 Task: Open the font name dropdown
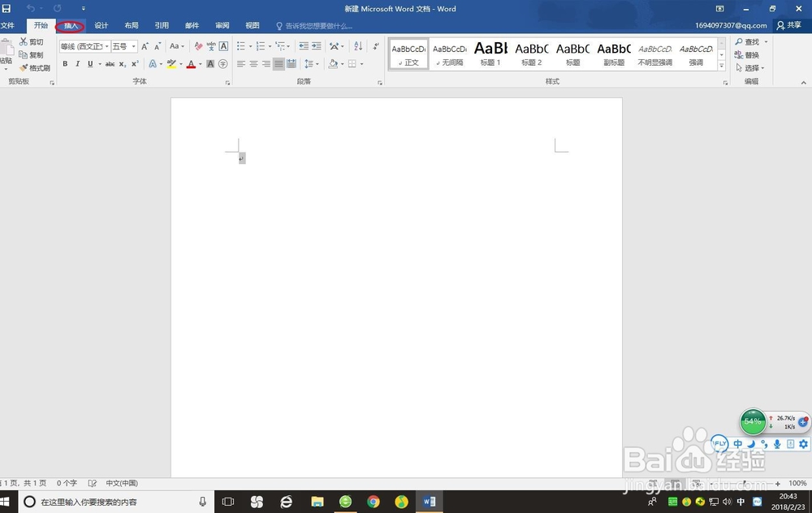click(x=106, y=46)
